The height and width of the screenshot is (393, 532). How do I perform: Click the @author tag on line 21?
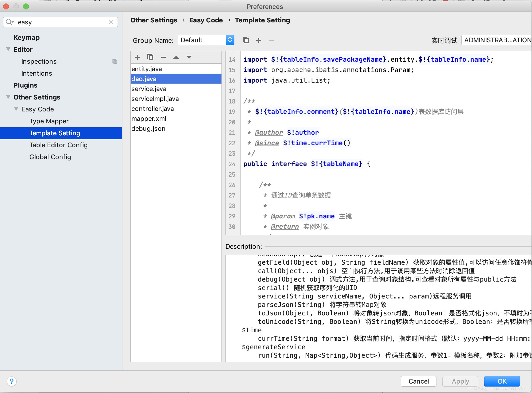(269, 133)
